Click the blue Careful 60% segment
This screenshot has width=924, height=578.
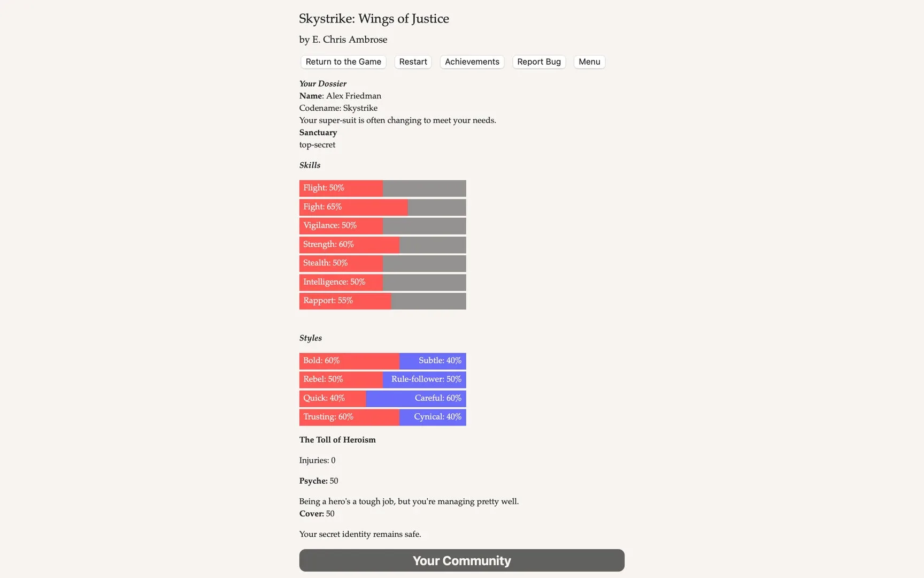[x=416, y=398]
